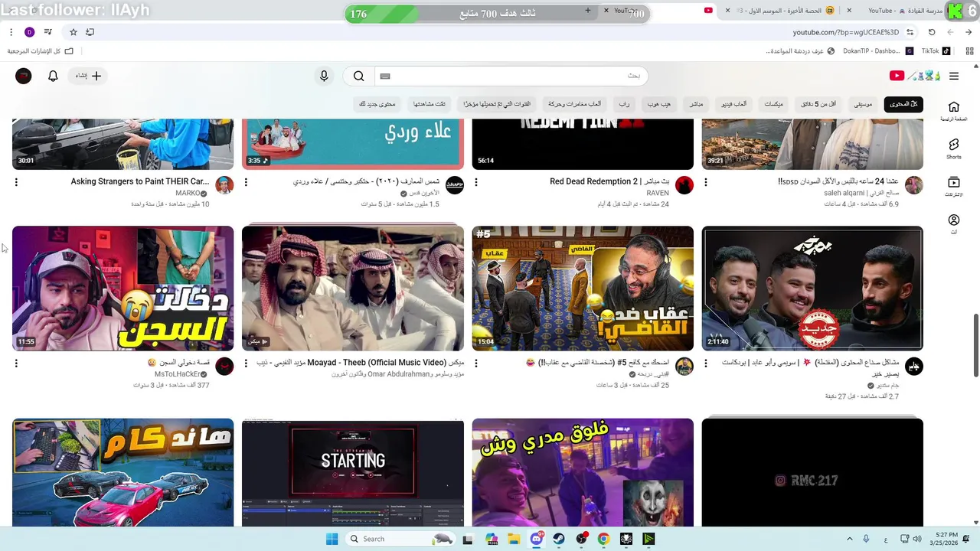Select the 'راب' filter chip
Viewport: 980px width, 551px height.
[x=624, y=104]
